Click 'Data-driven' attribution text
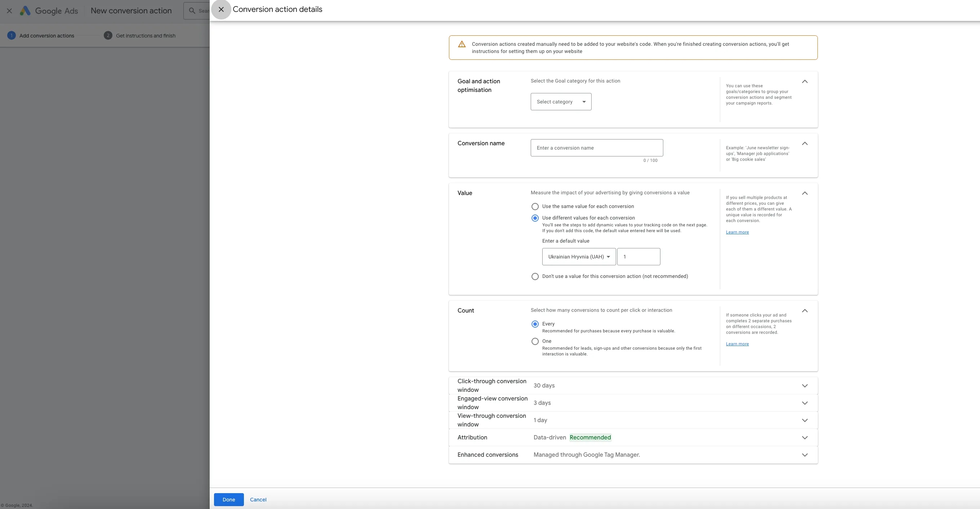 click(x=550, y=437)
